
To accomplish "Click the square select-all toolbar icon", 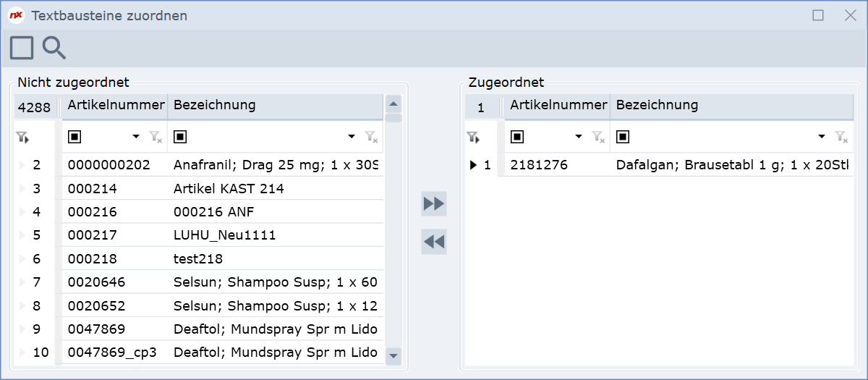I will point(22,48).
